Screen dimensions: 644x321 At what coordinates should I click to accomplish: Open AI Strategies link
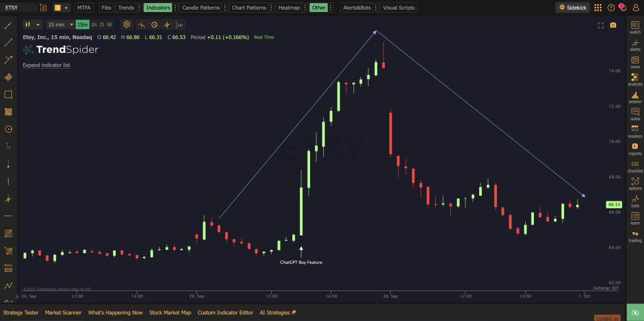tap(277, 313)
